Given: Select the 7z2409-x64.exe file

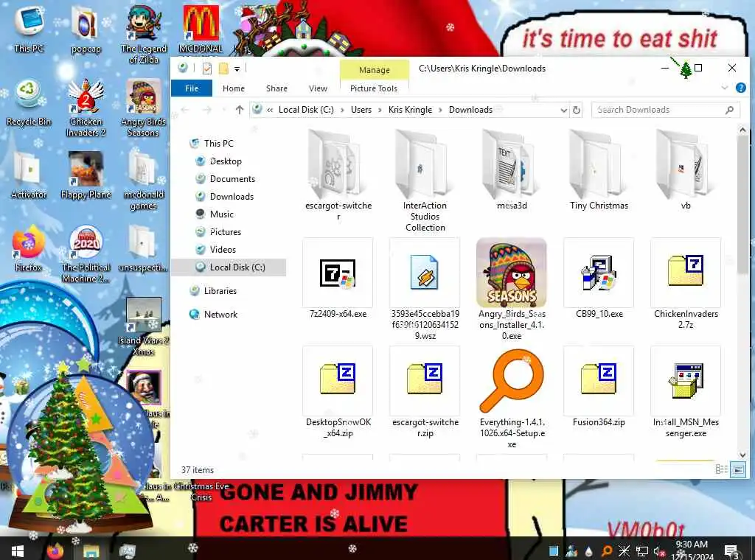Looking at the screenshot, I should (x=338, y=278).
